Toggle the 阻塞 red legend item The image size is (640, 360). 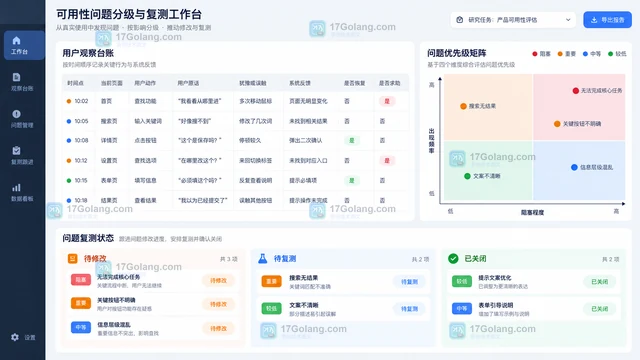click(542, 54)
